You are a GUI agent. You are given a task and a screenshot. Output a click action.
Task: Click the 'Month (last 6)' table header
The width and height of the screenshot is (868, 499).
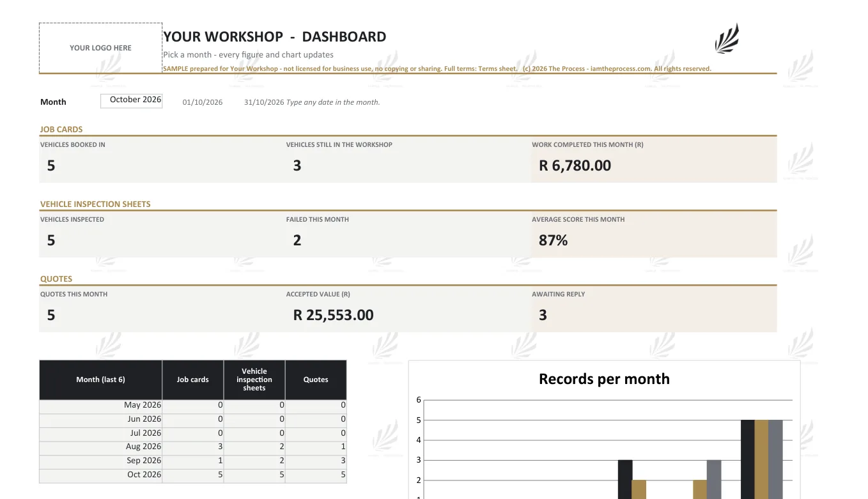pyautogui.click(x=101, y=380)
